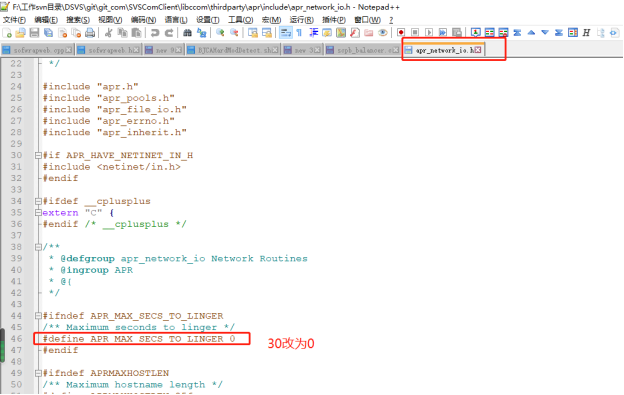Open the Document Map icon
Image resolution: width=624 pixels, height=395 pixels.
coord(341,33)
